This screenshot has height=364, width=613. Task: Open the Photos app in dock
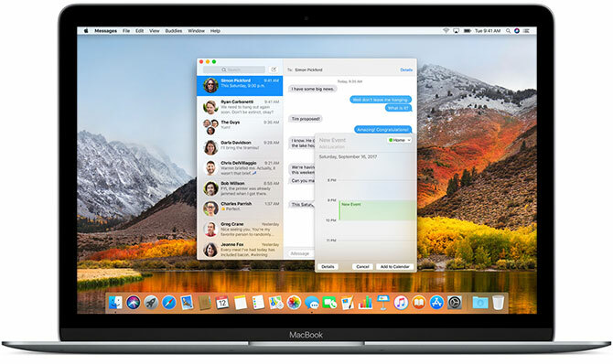pyautogui.click(x=293, y=303)
